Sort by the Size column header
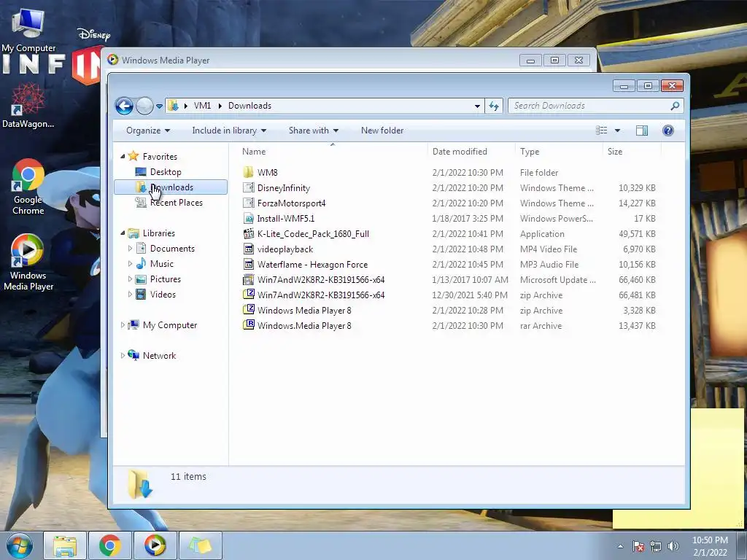The image size is (747, 560). pos(632,152)
